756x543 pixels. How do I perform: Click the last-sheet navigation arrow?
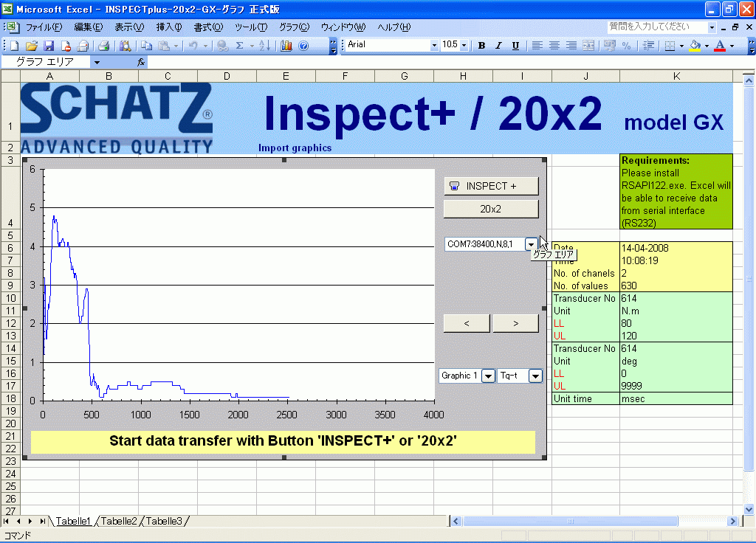point(43,521)
